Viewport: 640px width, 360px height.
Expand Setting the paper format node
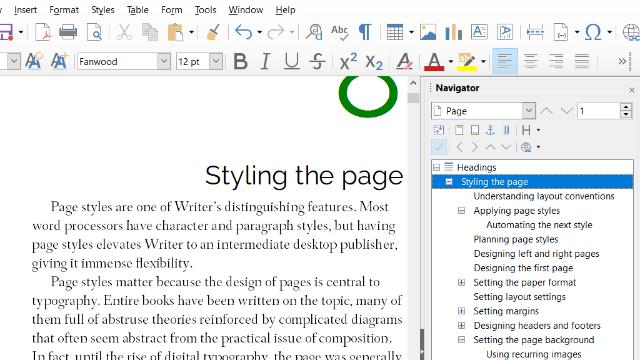click(x=461, y=282)
